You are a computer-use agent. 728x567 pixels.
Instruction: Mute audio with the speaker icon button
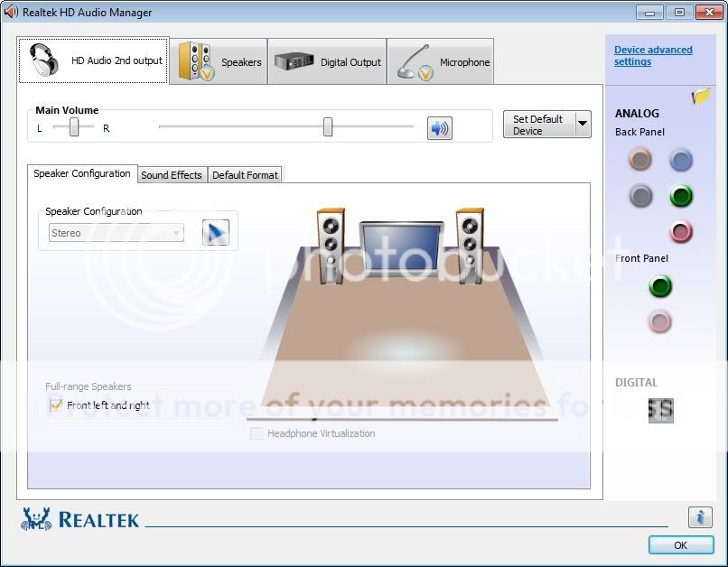coord(439,128)
